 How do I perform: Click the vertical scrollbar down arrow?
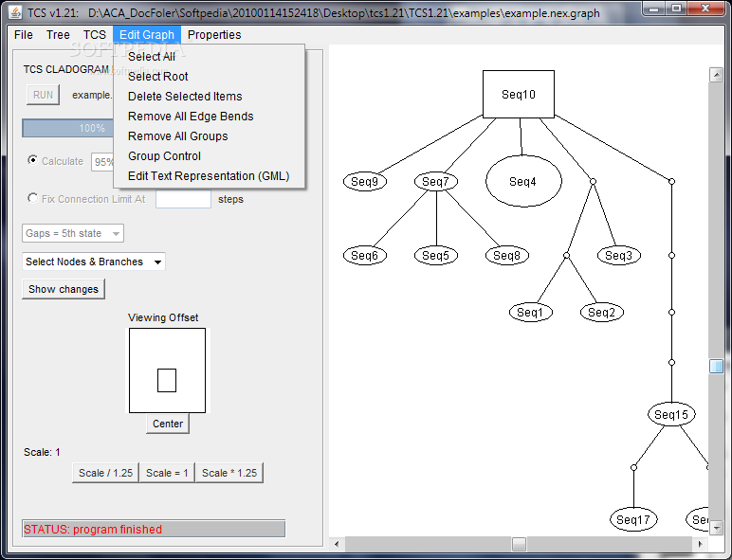click(716, 529)
